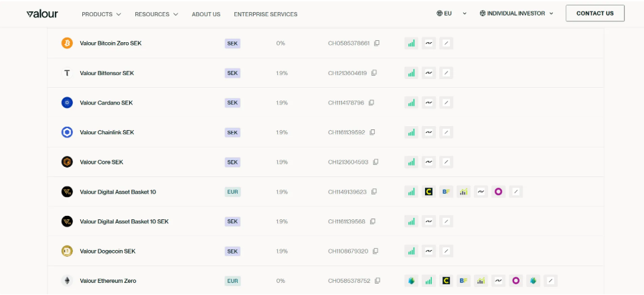Copy the Valour Cardano SEK ISIN code
Image resolution: width=644 pixels, height=295 pixels.
coord(371,103)
